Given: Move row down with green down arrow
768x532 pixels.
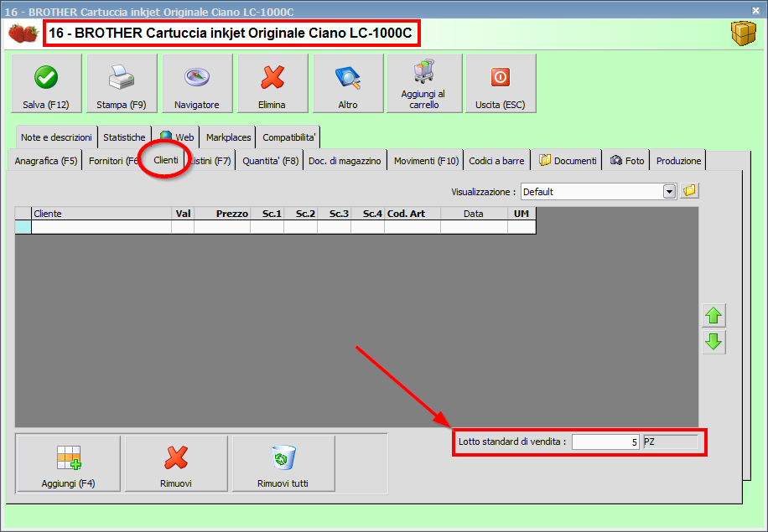Looking at the screenshot, I should coord(714,342).
